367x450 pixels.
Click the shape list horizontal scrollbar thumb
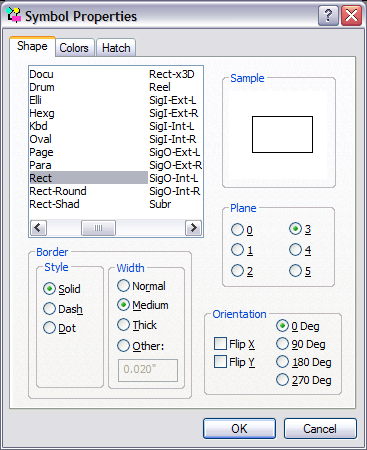coord(98,228)
